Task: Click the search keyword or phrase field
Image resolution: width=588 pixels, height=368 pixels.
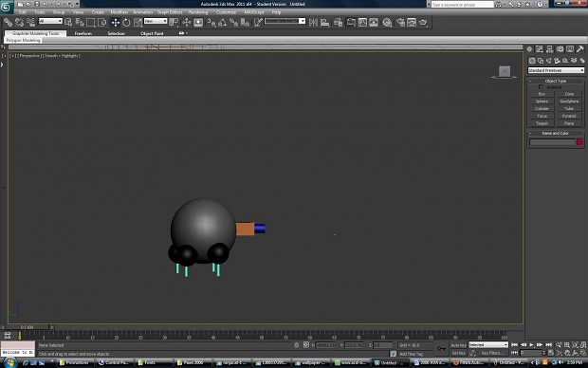Action: click(462, 5)
